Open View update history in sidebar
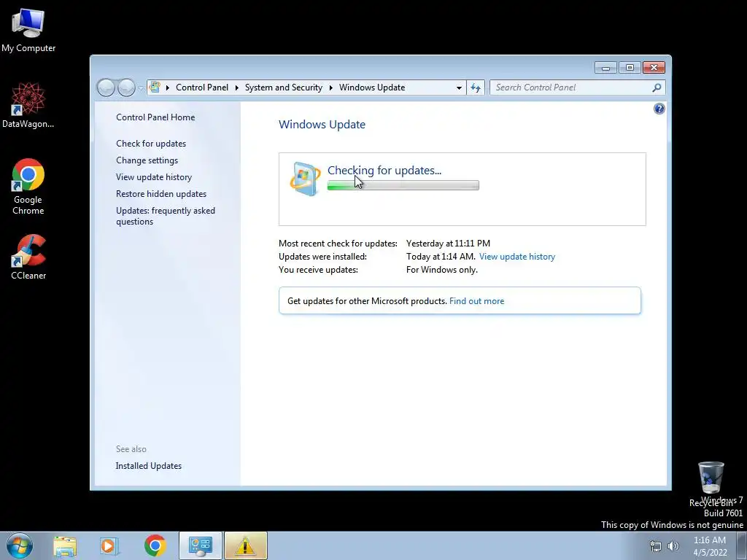747x560 pixels. (x=154, y=176)
